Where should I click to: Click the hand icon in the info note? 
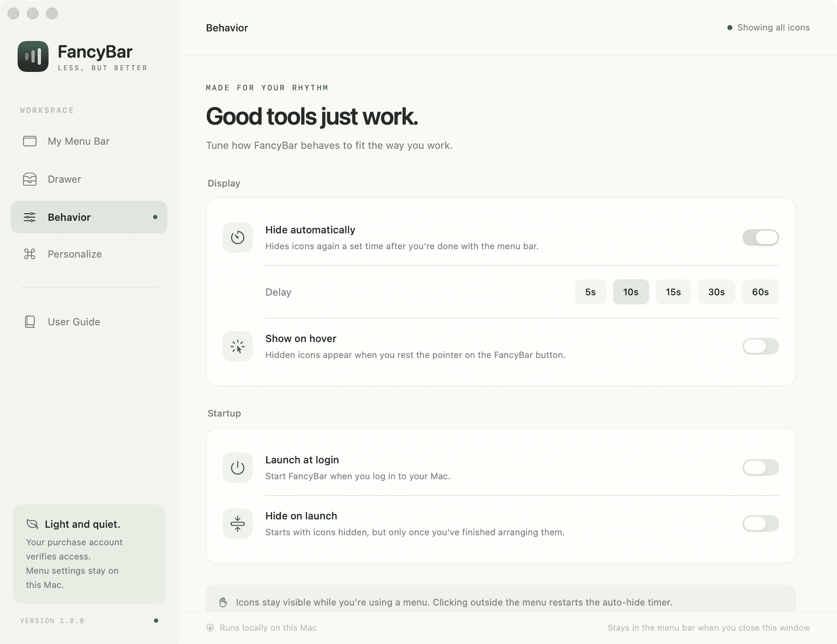[223, 602]
